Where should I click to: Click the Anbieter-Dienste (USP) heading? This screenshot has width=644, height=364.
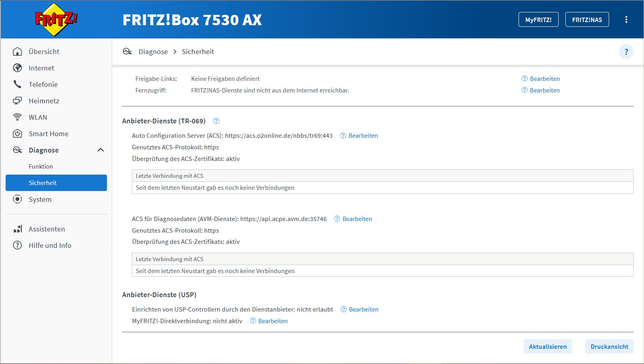[159, 295]
